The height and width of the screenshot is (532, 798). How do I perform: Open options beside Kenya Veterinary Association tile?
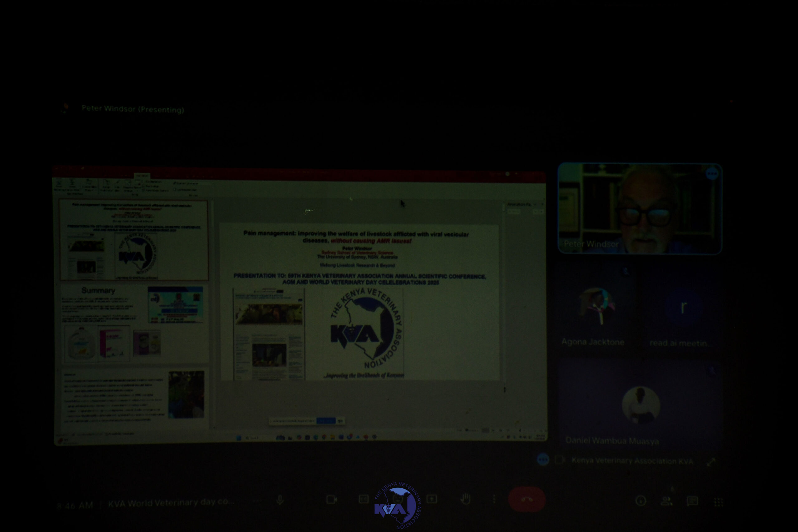pos(543,460)
